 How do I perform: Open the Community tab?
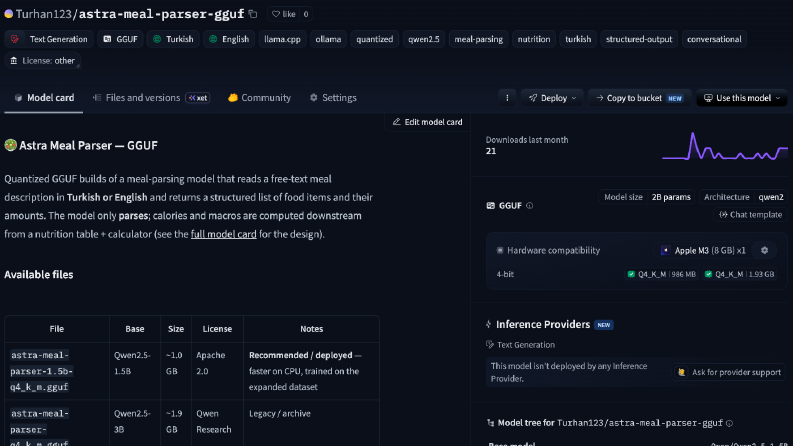click(259, 98)
